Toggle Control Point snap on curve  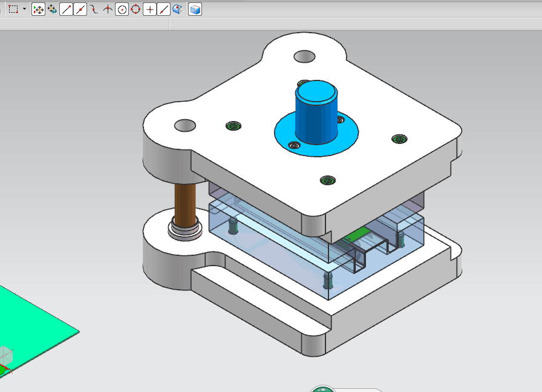tap(94, 9)
